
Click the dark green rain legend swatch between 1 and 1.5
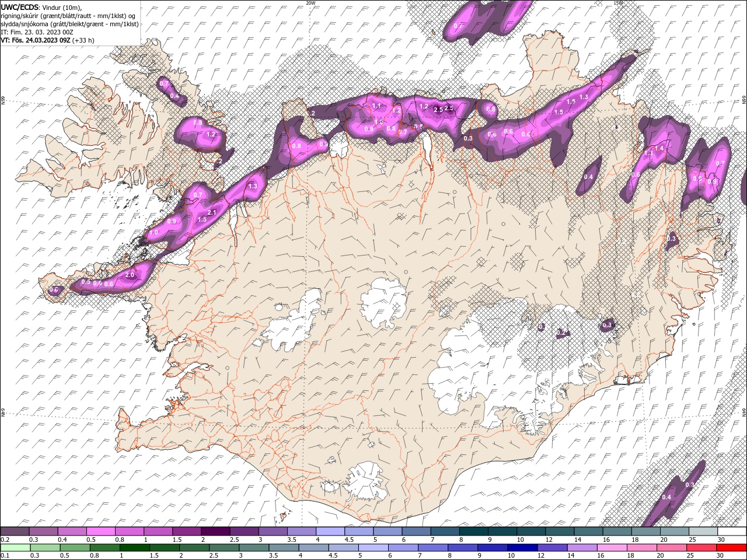pos(135,548)
